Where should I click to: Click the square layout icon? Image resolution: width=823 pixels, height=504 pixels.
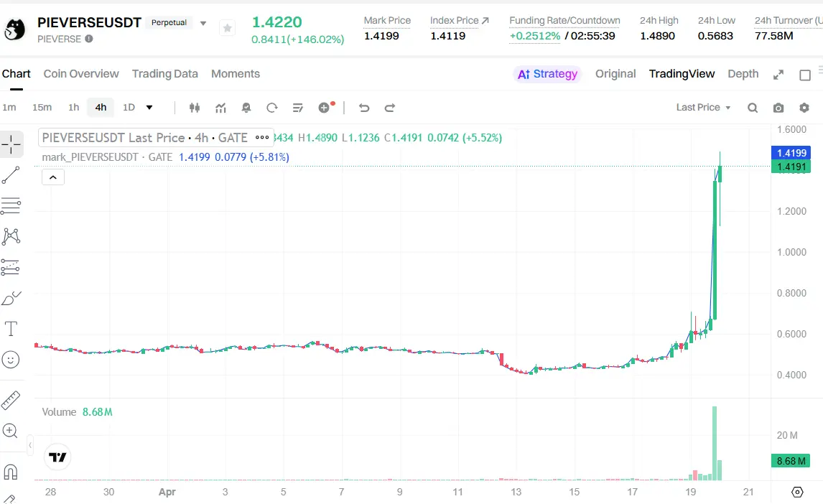click(804, 75)
